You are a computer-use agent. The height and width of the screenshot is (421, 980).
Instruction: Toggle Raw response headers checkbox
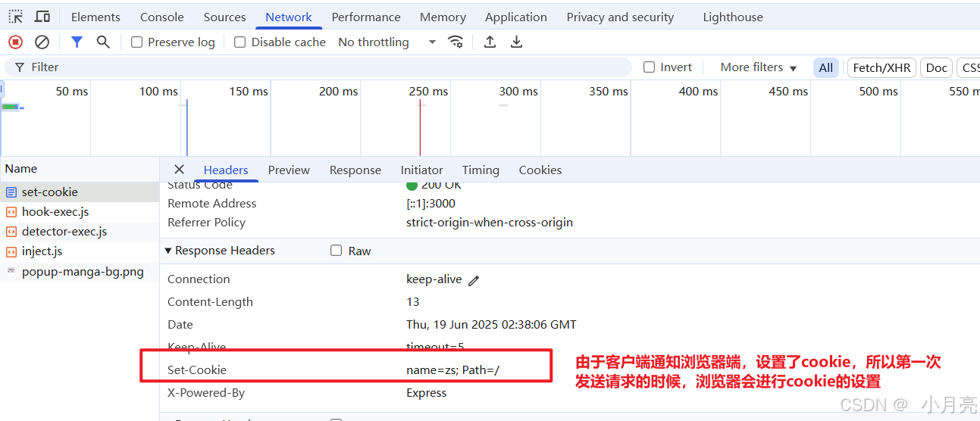tap(337, 251)
